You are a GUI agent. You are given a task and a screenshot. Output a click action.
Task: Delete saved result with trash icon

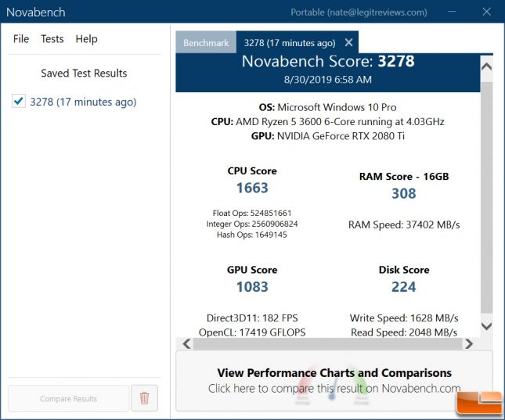coord(144,398)
